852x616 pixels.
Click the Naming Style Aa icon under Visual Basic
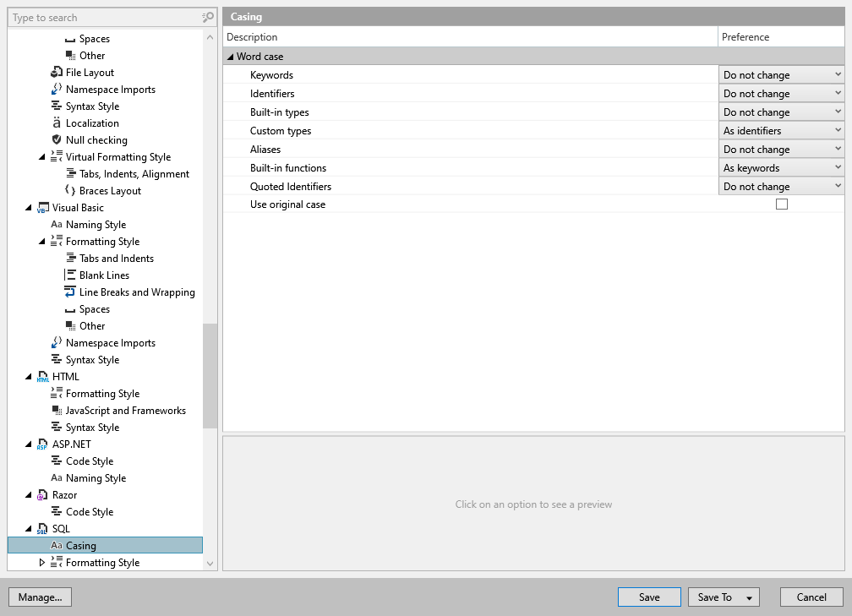point(56,224)
